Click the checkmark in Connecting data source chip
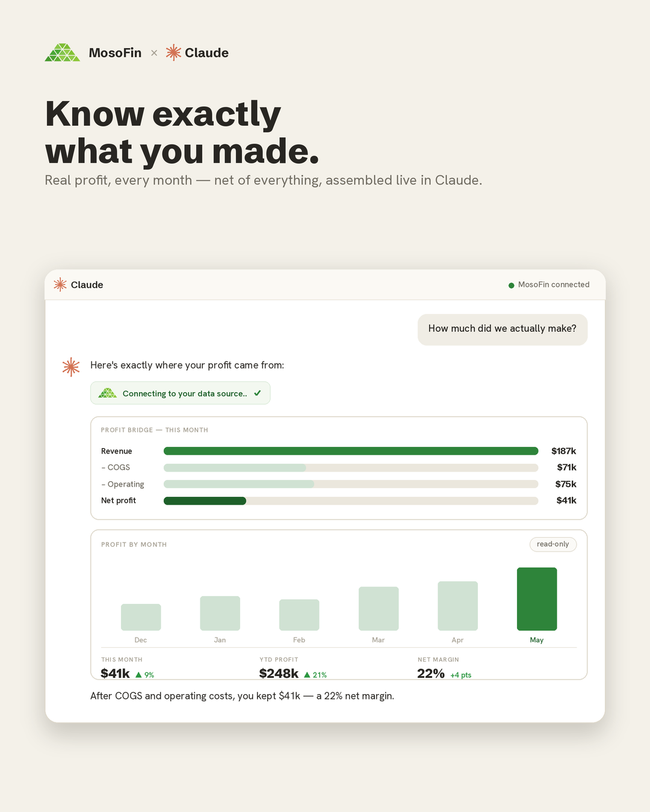Image resolution: width=650 pixels, height=812 pixels. pos(258,393)
